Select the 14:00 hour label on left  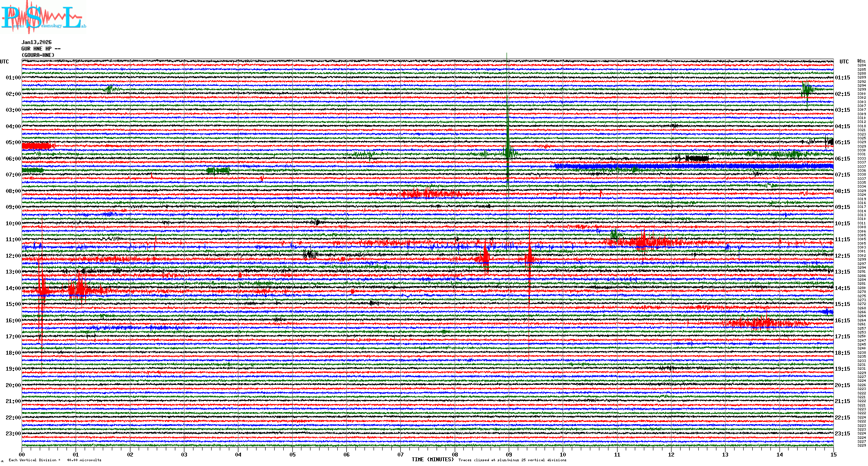[13, 288]
